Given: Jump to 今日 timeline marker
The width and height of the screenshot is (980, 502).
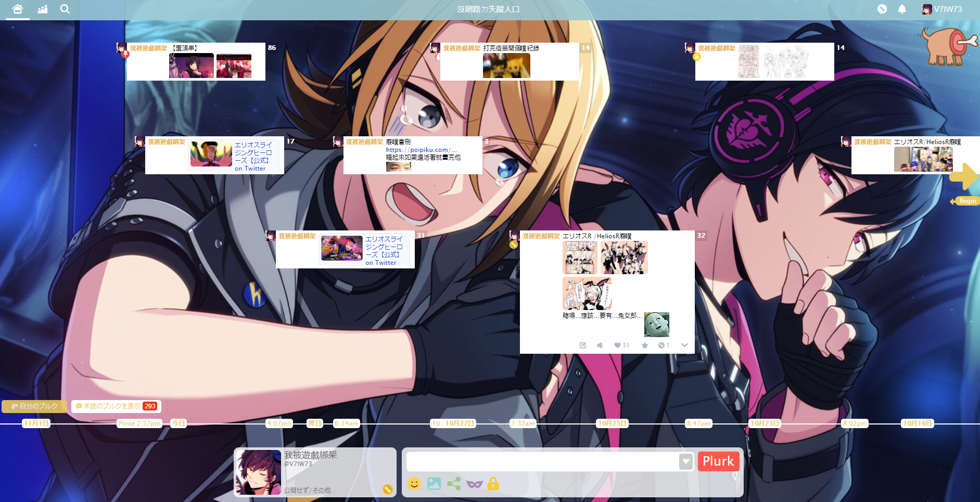Looking at the screenshot, I should click(x=179, y=423).
